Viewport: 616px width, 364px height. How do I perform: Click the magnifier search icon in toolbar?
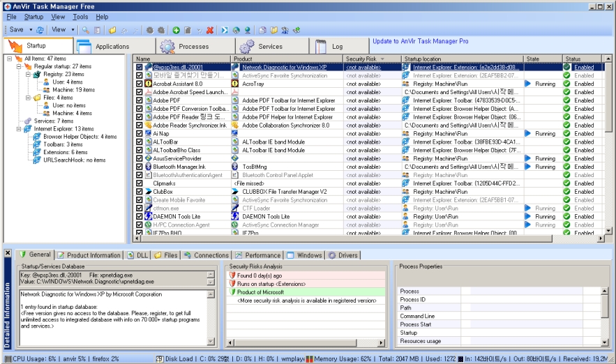point(85,30)
